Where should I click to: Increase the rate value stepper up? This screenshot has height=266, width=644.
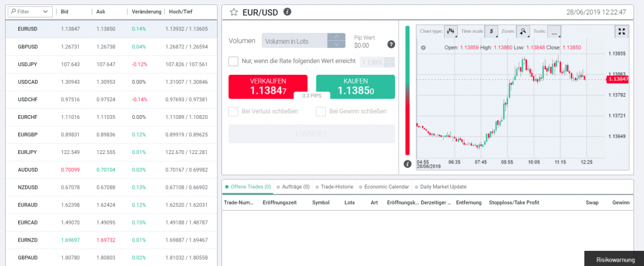coord(391,59)
